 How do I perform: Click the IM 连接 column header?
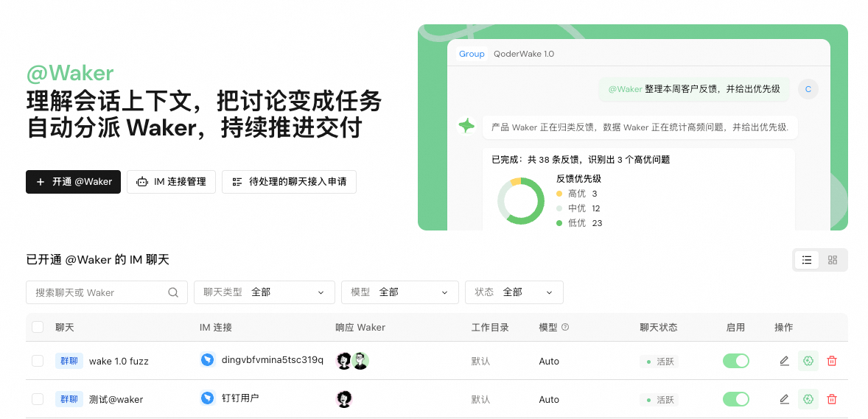pyautogui.click(x=216, y=327)
